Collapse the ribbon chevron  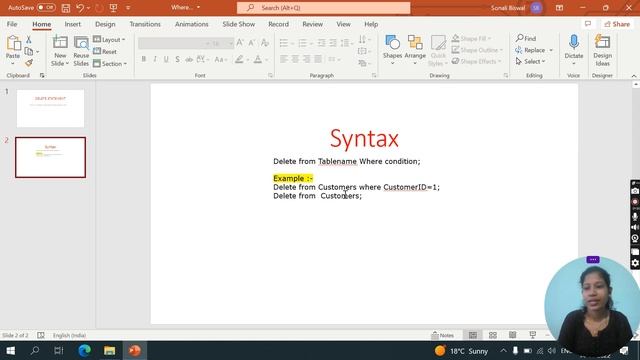633,76
